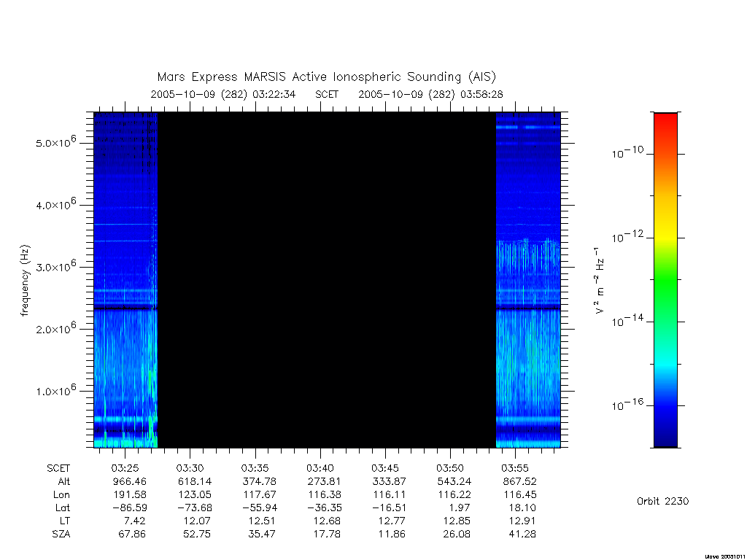Click the left spectrogram data segment

(125, 280)
